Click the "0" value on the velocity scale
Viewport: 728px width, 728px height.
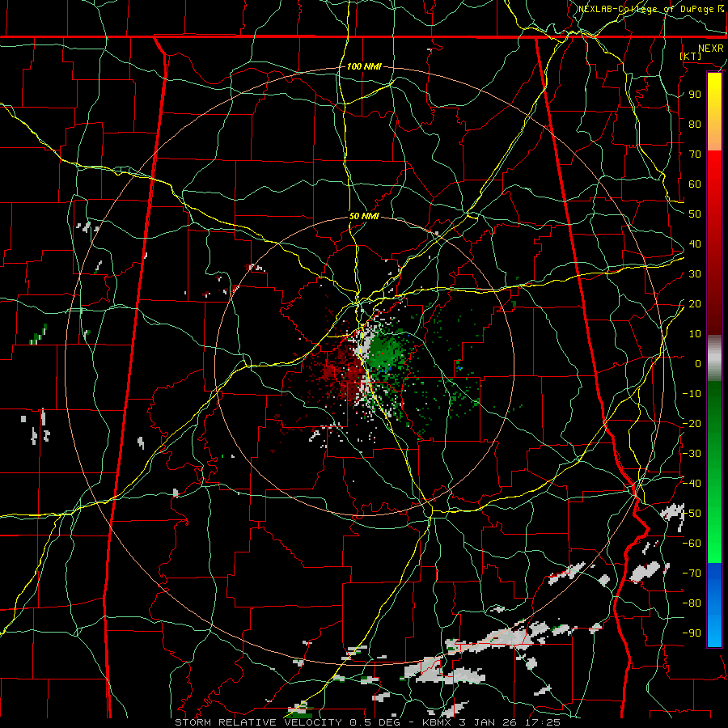pyautogui.click(x=698, y=364)
